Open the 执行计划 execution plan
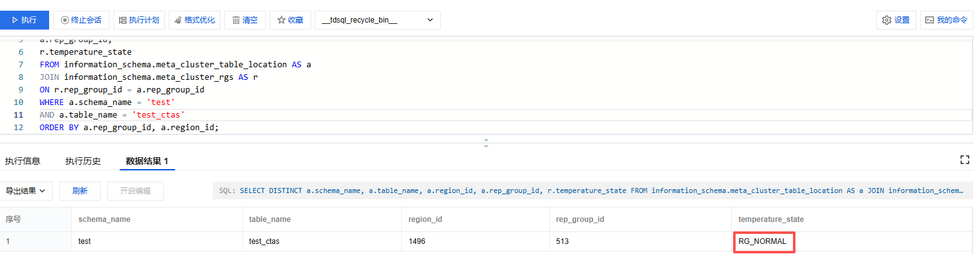The width and height of the screenshot is (980, 254). click(139, 20)
